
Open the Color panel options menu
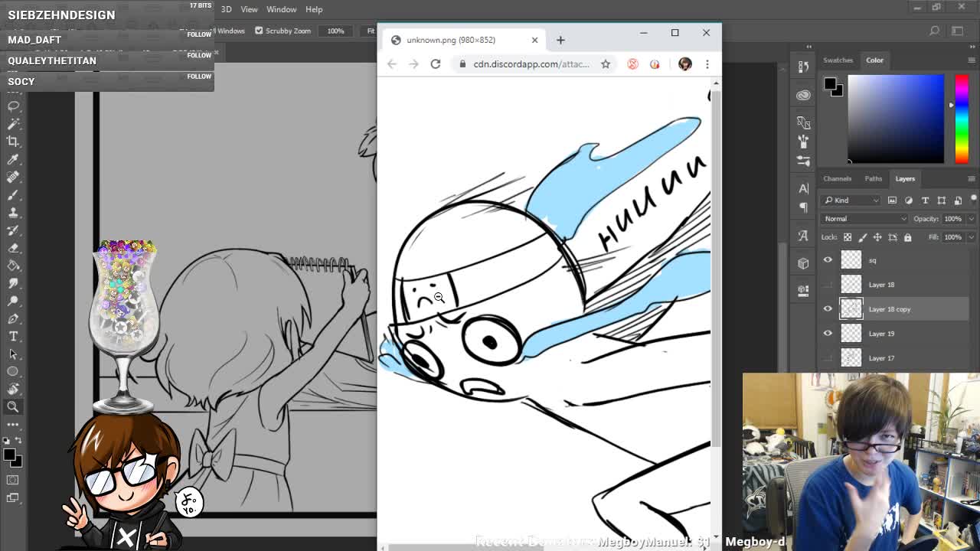[x=971, y=60]
